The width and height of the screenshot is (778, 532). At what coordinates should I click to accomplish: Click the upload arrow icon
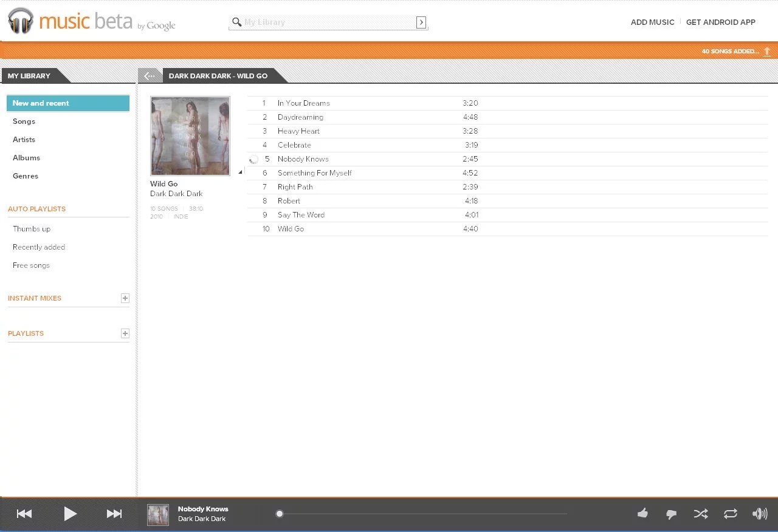coord(767,52)
